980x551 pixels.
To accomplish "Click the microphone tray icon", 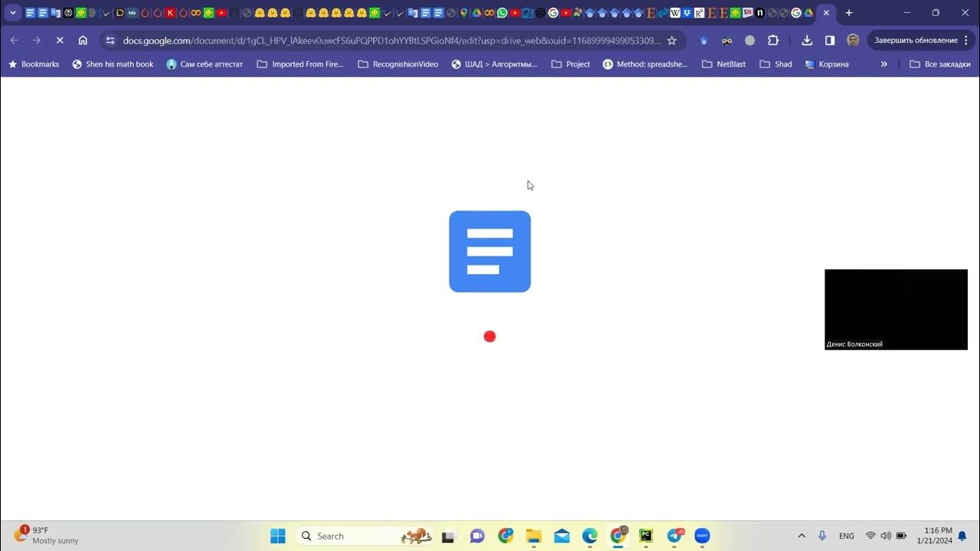I will tap(822, 536).
